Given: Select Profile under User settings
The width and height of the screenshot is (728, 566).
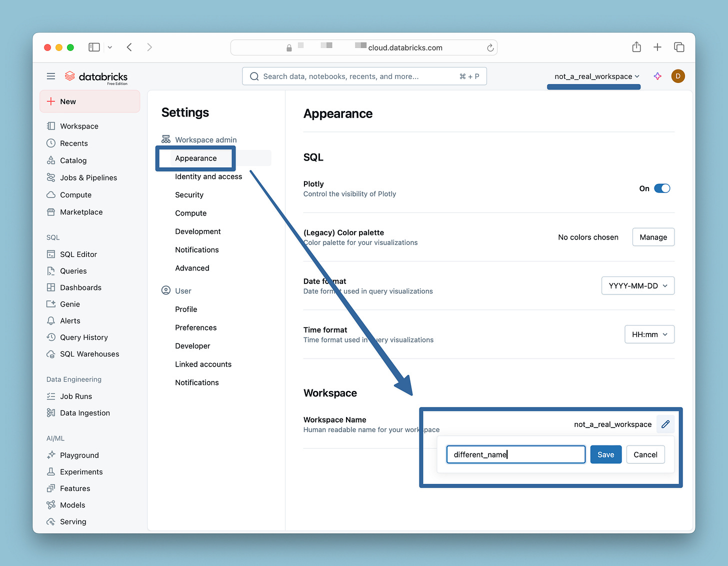Looking at the screenshot, I should coord(186,309).
